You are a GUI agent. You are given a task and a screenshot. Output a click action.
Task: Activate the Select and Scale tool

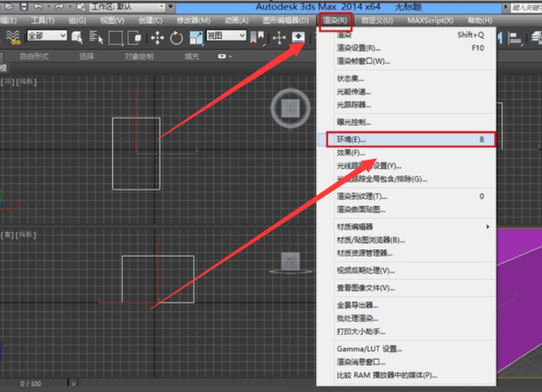tap(196, 38)
